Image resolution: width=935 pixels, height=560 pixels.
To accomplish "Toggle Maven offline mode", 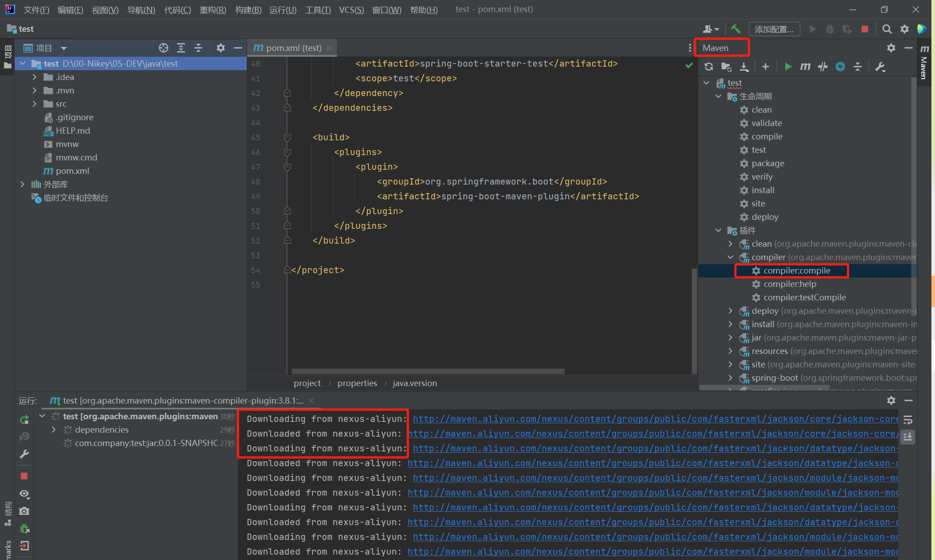I will pyautogui.click(x=823, y=67).
